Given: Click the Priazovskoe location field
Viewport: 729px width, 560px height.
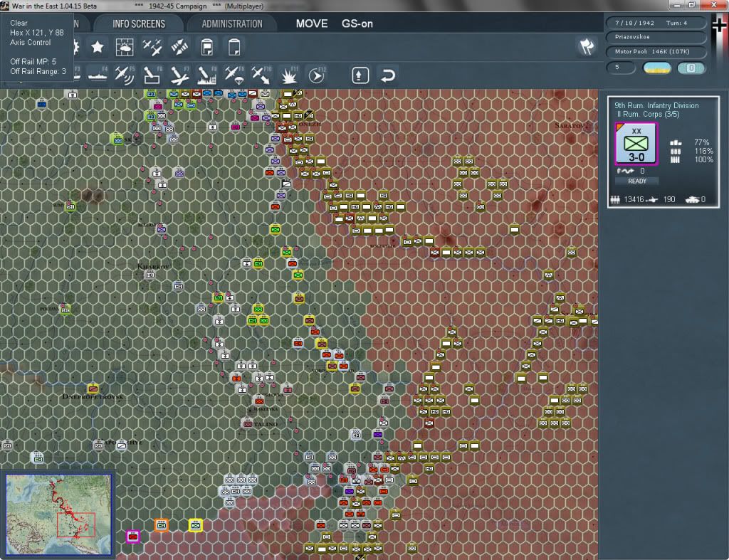Looking at the screenshot, I should (656, 37).
